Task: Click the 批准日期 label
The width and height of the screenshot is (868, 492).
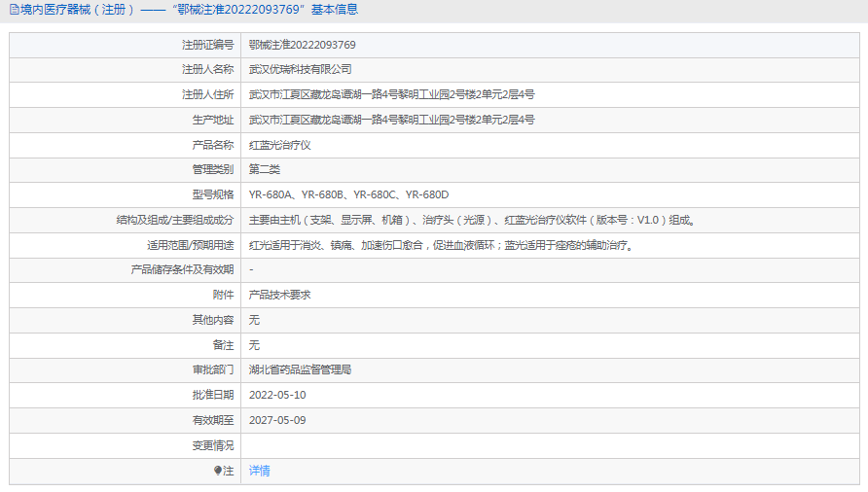Action: click(212, 395)
